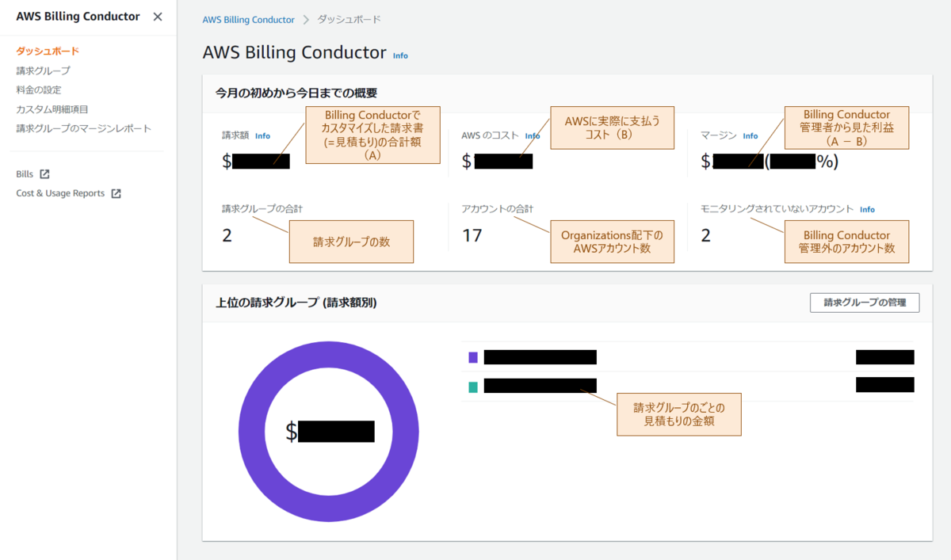Open Cost & Usage Reports external link icon
Image resolution: width=951 pixels, height=560 pixels.
pos(117,192)
